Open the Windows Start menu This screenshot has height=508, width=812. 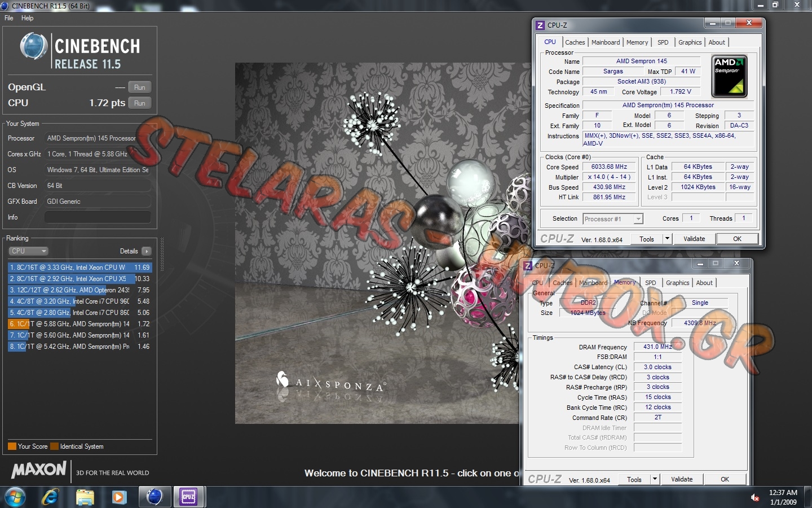(15, 497)
